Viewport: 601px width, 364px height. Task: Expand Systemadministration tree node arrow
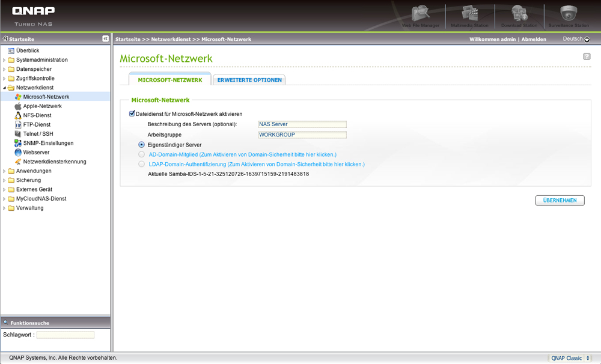click(x=4, y=60)
